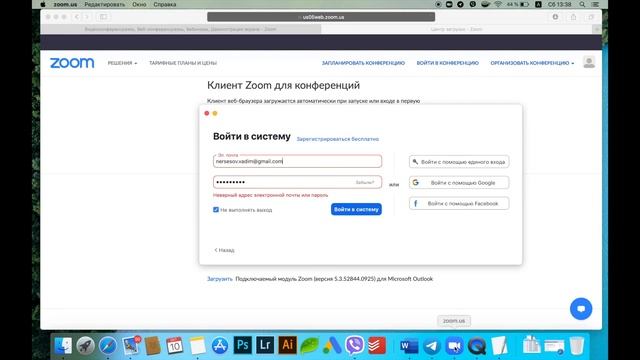Launch Safari from the dock
The height and width of the screenshot is (360, 640).
click(108, 346)
